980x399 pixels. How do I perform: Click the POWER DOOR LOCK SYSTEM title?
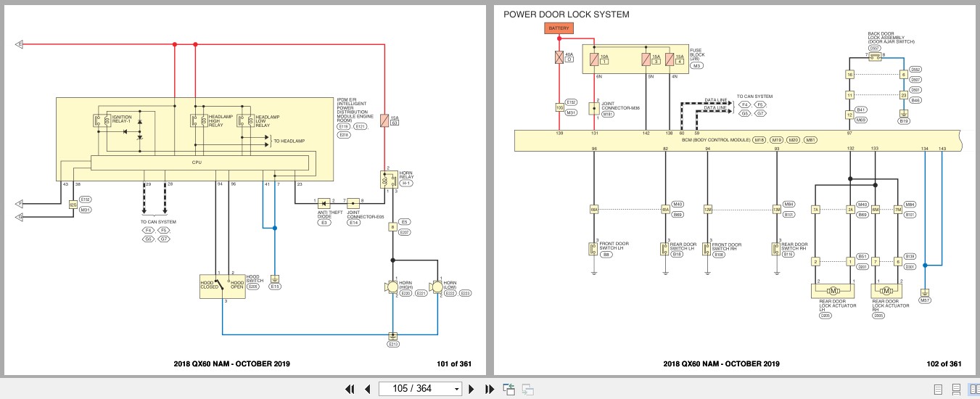[x=567, y=15]
